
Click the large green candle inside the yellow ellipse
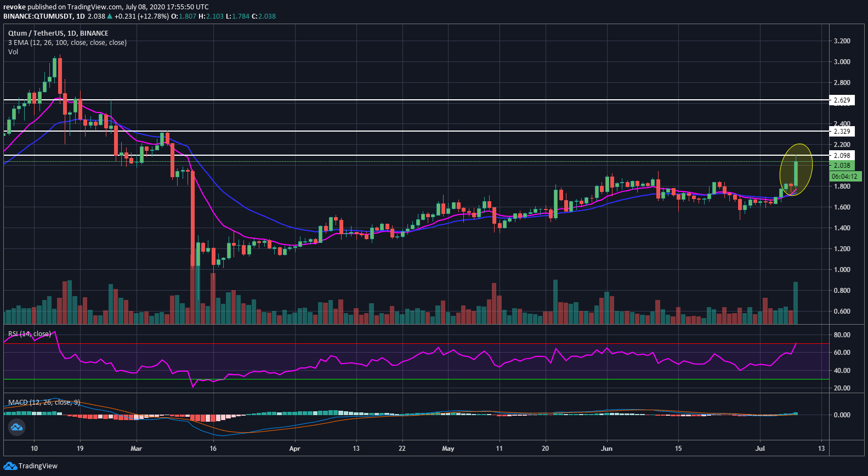(796, 173)
